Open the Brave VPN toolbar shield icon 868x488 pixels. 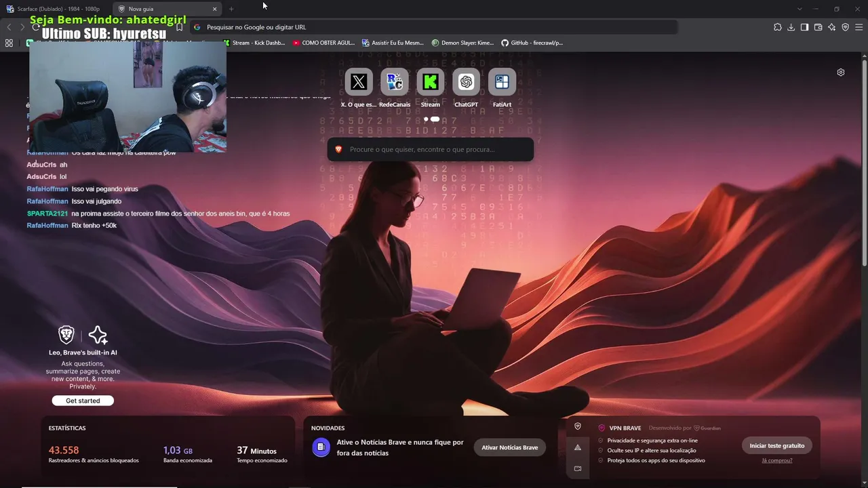(x=845, y=27)
